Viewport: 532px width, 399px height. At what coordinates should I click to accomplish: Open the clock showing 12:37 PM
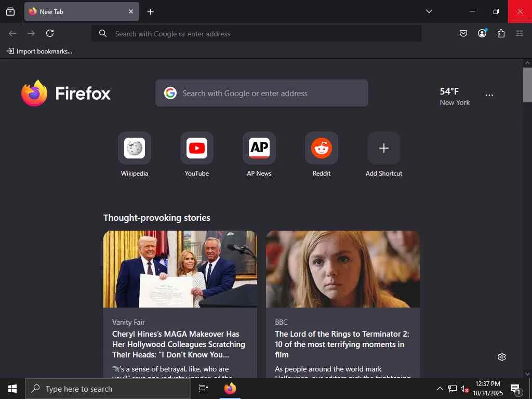pos(488,389)
